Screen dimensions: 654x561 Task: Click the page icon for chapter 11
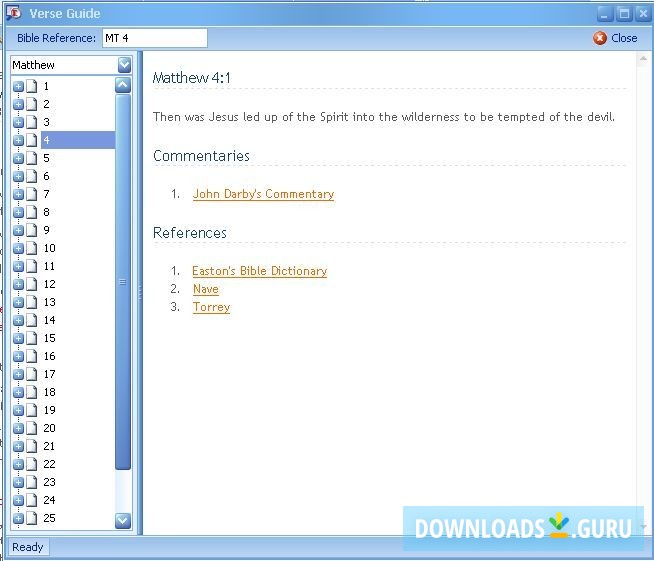point(32,266)
